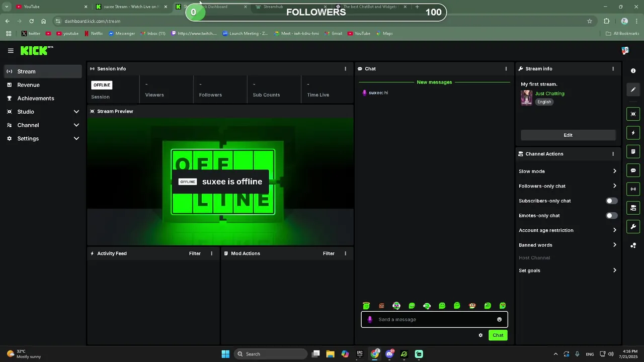Open the Activity Feed Filter
The width and height of the screenshot is (644, 362).
pos(195,253)
